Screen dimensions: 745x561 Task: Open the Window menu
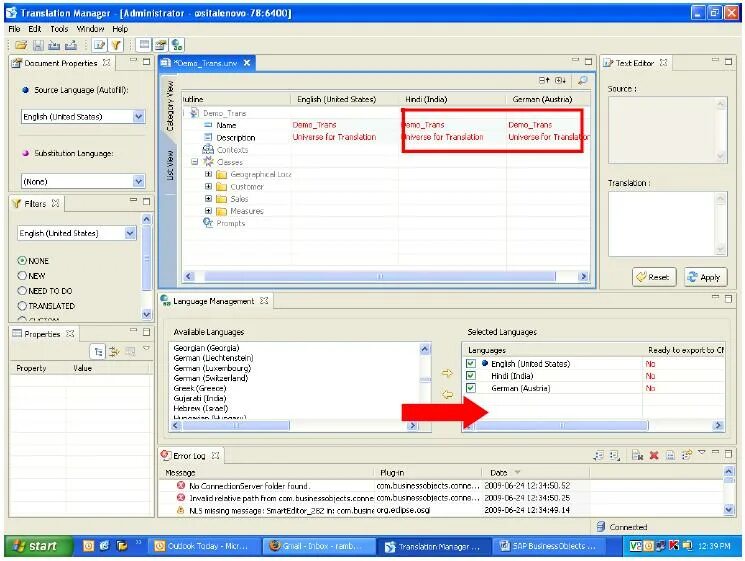pyautogui.click(x=90, y=29)
